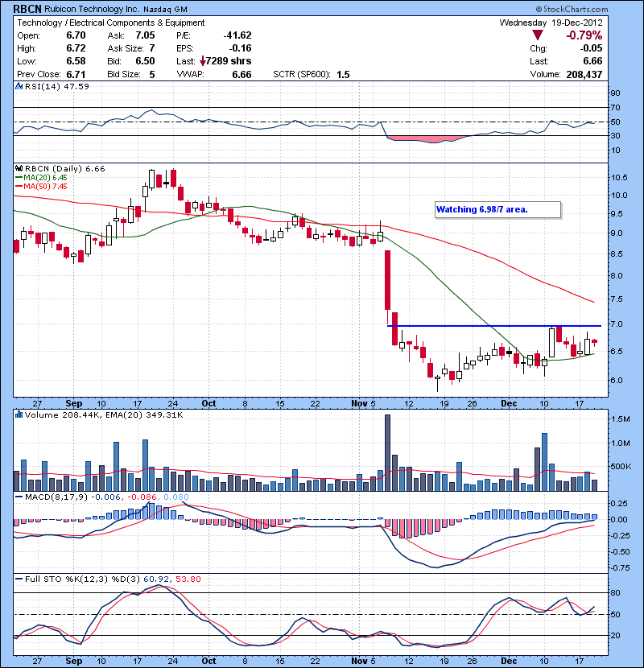Image resolution: width=644 pixels, height=668 pixels.
Task: Click the Bid value 6.50
Action: point(145,61)
